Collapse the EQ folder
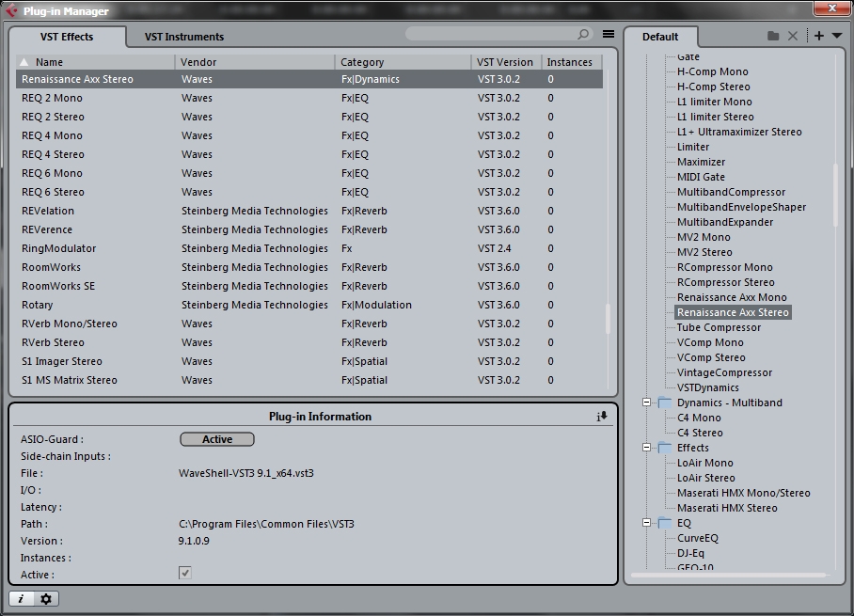This screenshot has height=616, width=854. tap(646, 523)
